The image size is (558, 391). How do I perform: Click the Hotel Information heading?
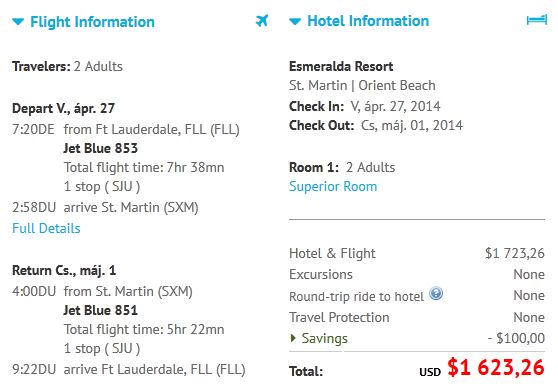368,21
